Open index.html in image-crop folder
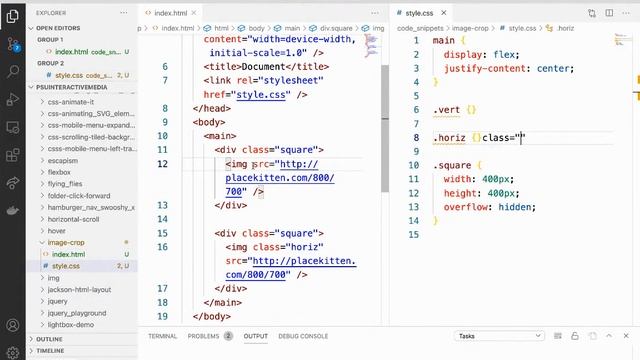The image size is (640, 360). pos(69,254)
